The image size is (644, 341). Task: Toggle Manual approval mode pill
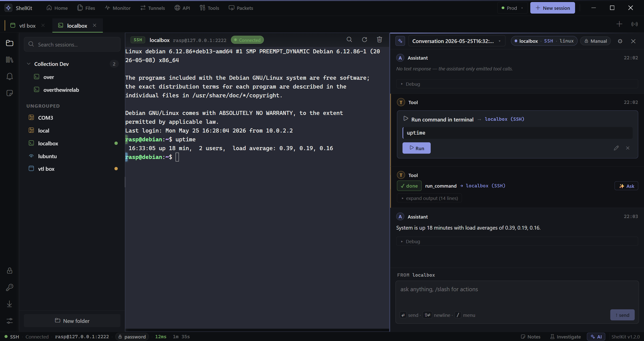[x=595, y=41]
